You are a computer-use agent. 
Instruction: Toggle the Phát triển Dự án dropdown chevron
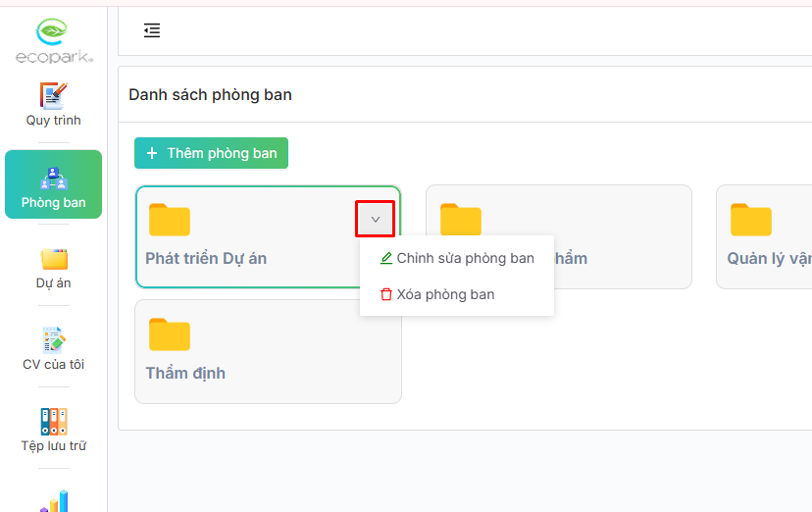coord(375,219)
